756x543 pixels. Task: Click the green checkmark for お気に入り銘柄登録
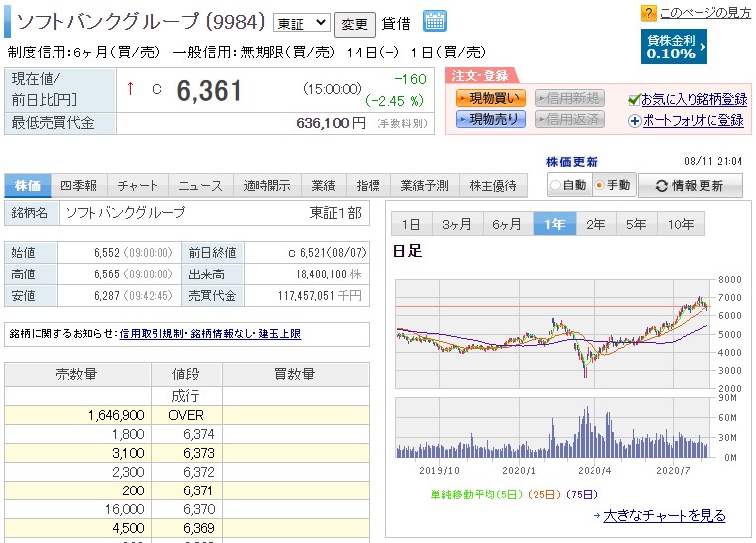(634, 100)
